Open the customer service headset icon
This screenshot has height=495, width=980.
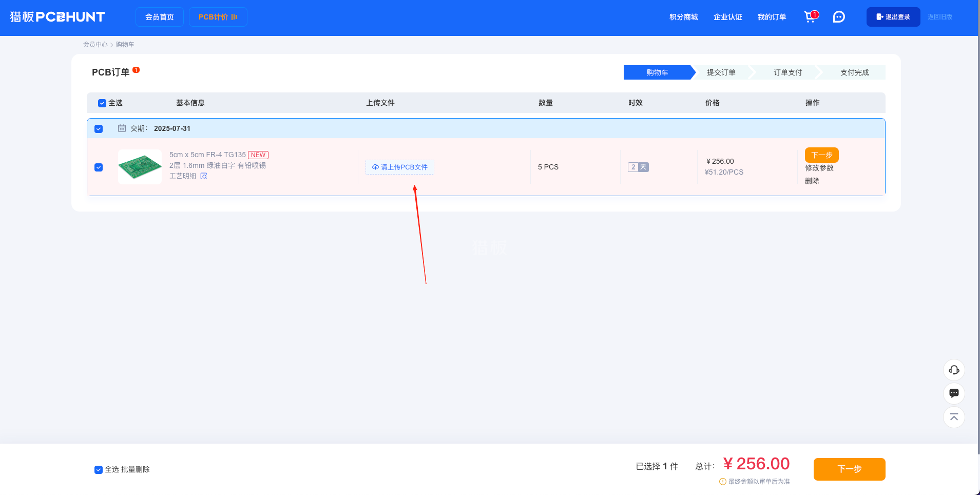954,370
